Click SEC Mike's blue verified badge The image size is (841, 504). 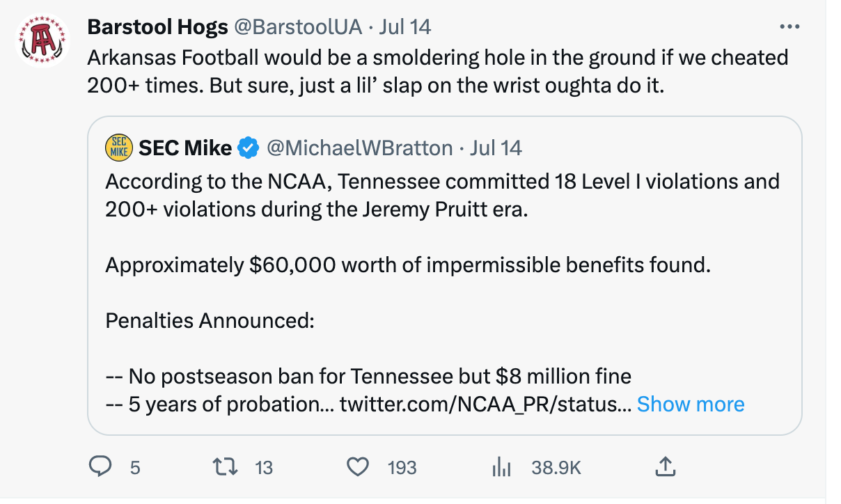pyautogui.click(x=246, y=147)
